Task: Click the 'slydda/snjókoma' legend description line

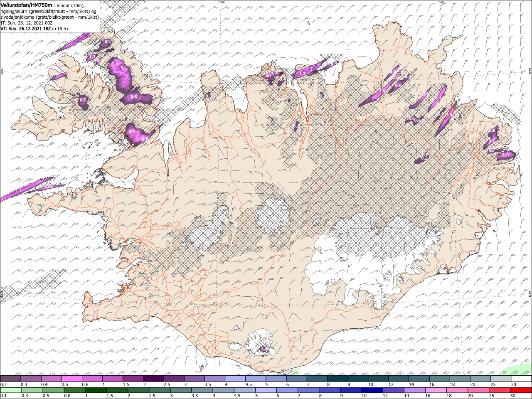Action: [50, 17]
